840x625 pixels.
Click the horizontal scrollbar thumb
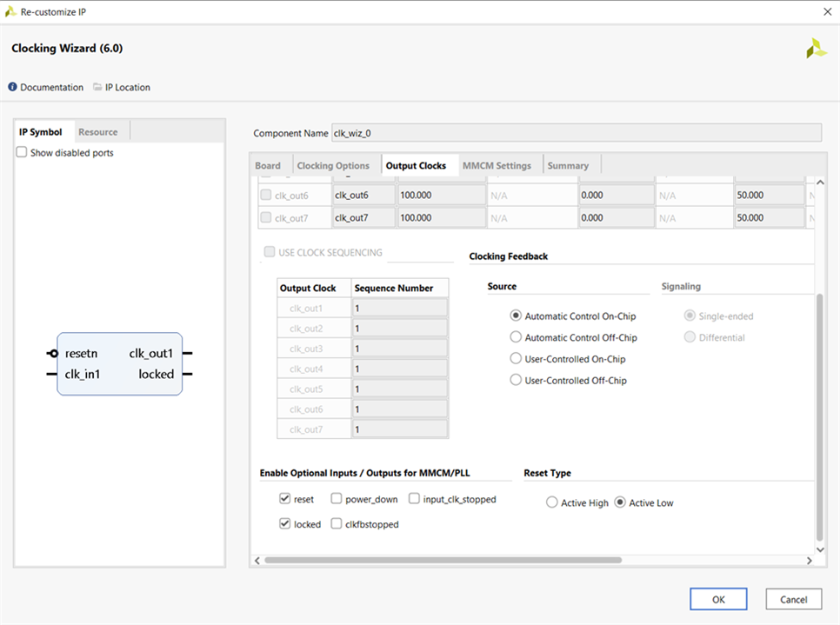click(x=442, y=561)
